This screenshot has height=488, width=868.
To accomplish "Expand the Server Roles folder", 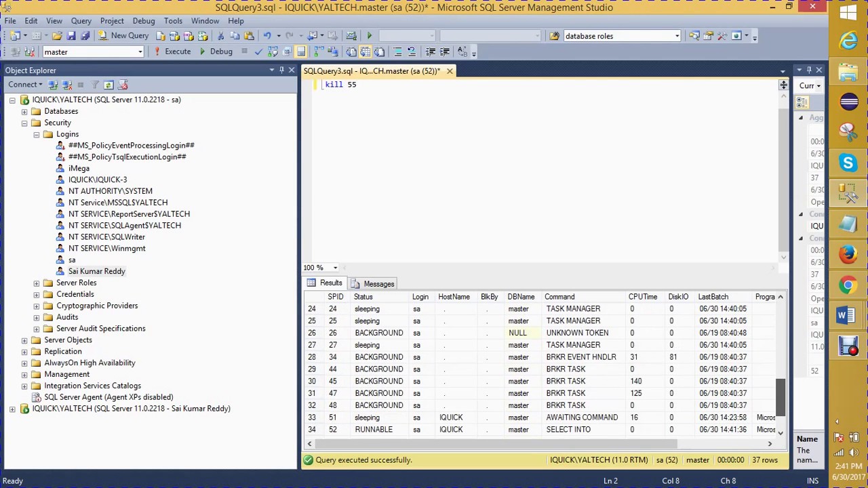I will point(37,283).
